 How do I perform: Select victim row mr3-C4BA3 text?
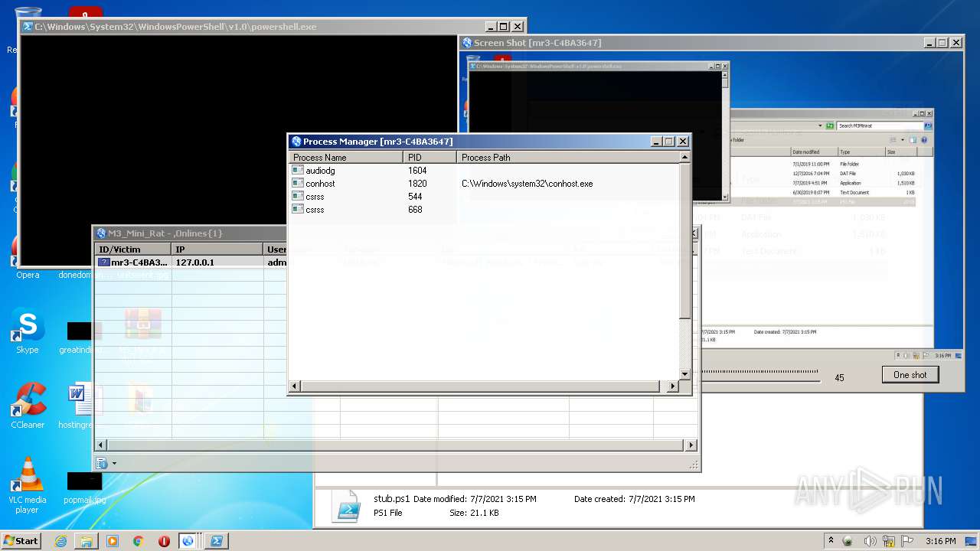[x=139, y=262]
